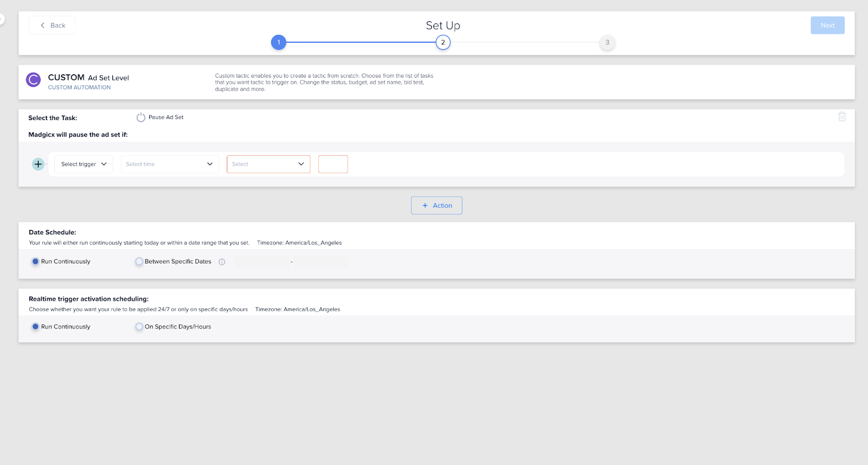Add condition with the round plus icon

tap(38, 164)
